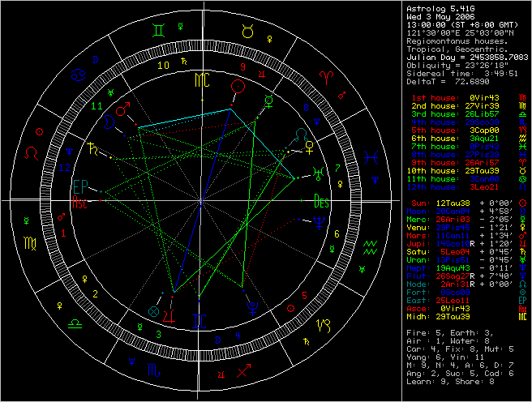Image resolution: width=532 pixels, height=402 pixels.
Task: Select the blue Moon crescent in the wheel
Action: click(x=107, y=120)
